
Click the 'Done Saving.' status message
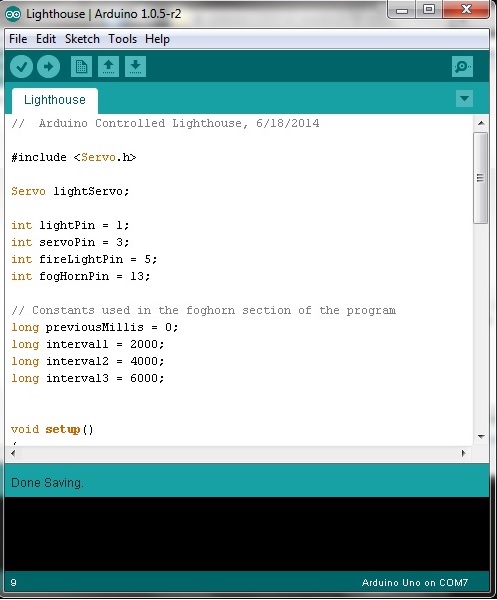[x=47, y=483]
